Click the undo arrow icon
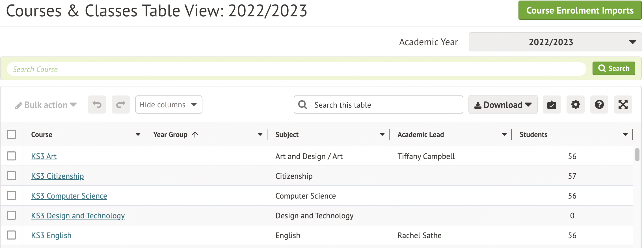 click(97, 105)
